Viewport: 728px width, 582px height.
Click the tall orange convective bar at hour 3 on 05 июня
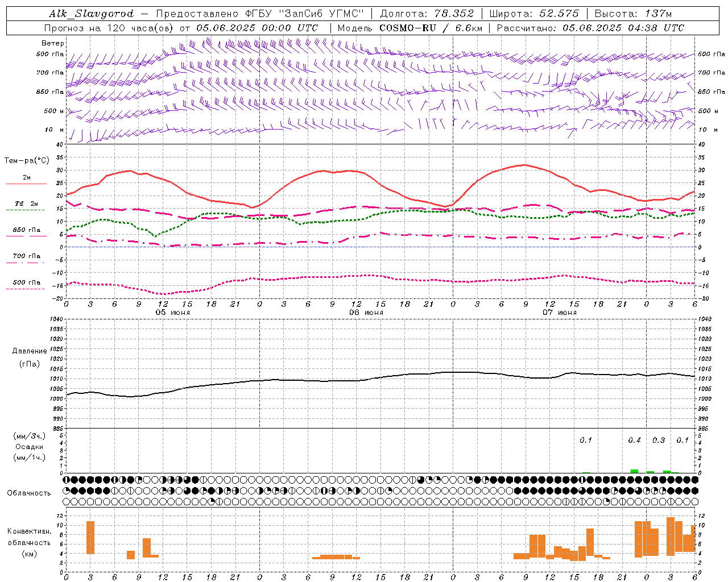point(90,538)
